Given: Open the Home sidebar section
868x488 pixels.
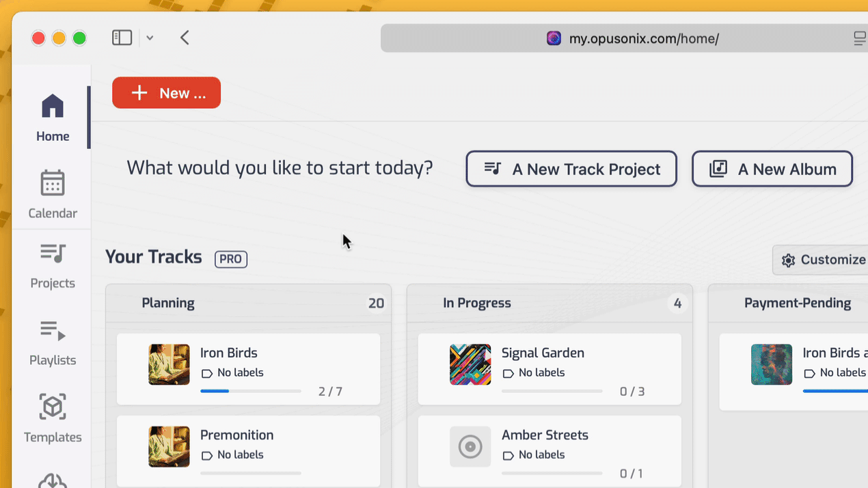Looking at the screenshot, I should click(x=53, y=118).
